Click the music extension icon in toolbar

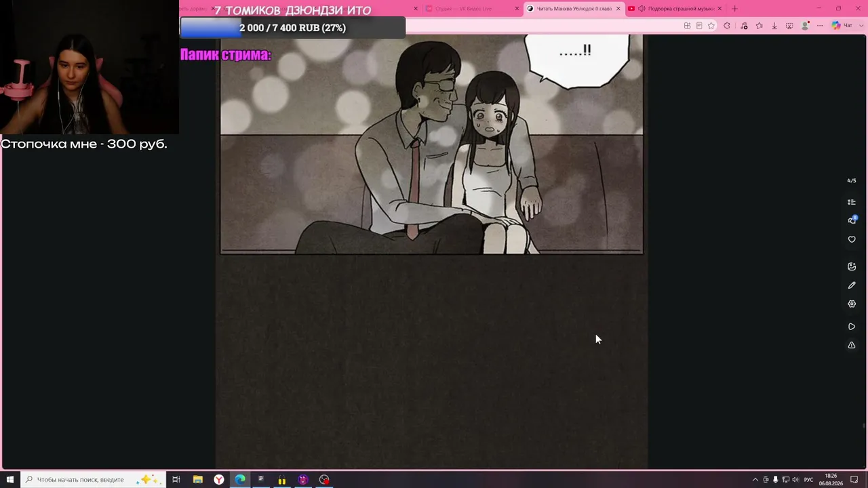tap(744, 26)
